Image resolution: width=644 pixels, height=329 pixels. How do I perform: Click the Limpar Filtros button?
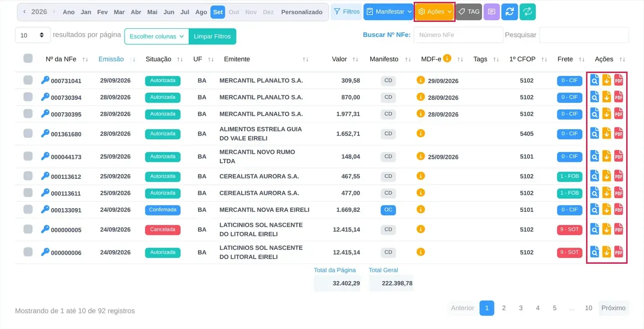pos(213,37)
